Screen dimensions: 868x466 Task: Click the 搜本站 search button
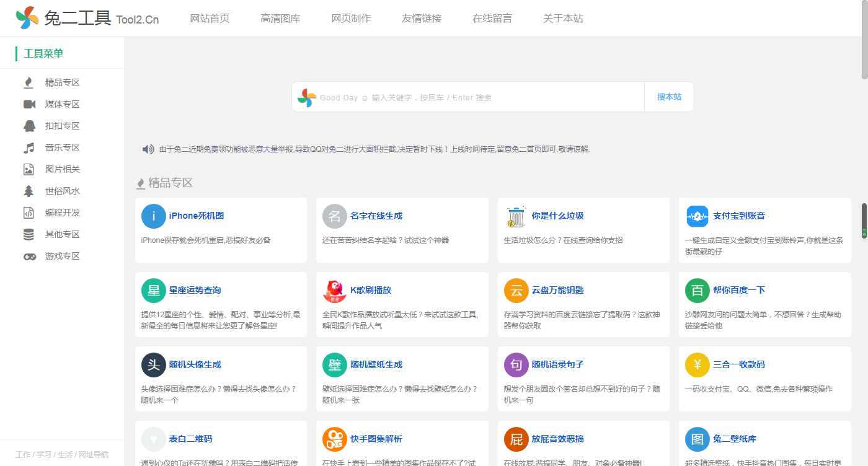click(669, 97)
